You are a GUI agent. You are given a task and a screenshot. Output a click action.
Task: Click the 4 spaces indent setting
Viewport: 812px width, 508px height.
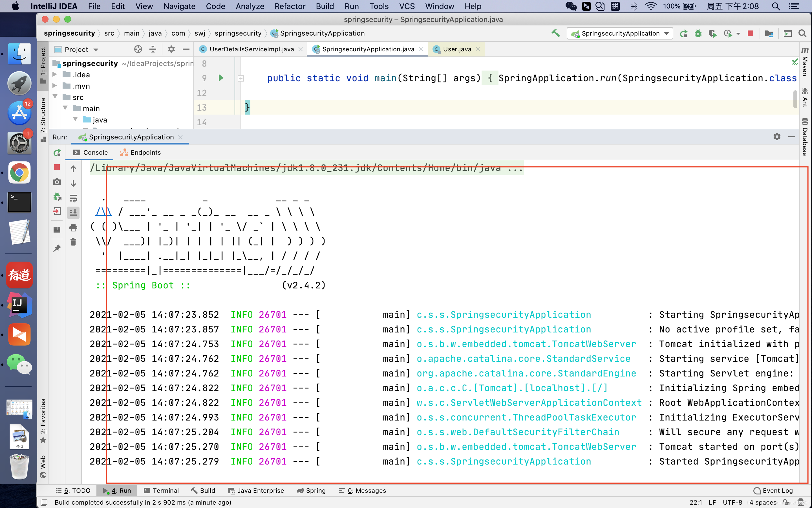(763, 502)
